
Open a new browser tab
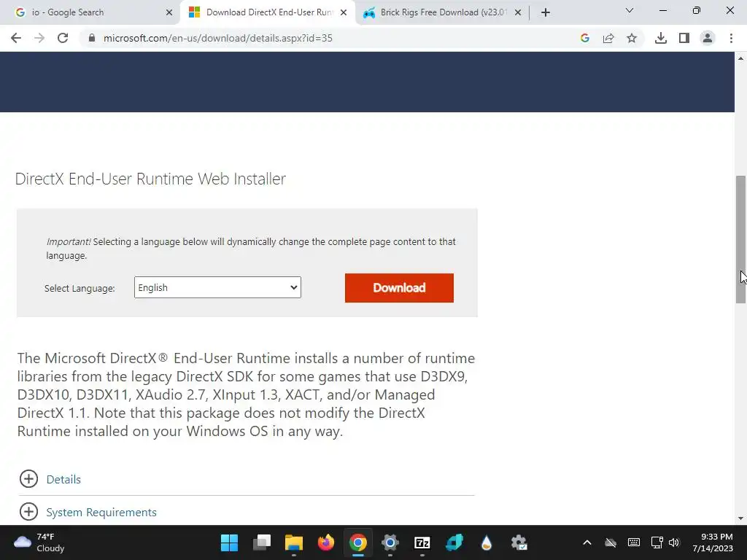tap(546, 12)
